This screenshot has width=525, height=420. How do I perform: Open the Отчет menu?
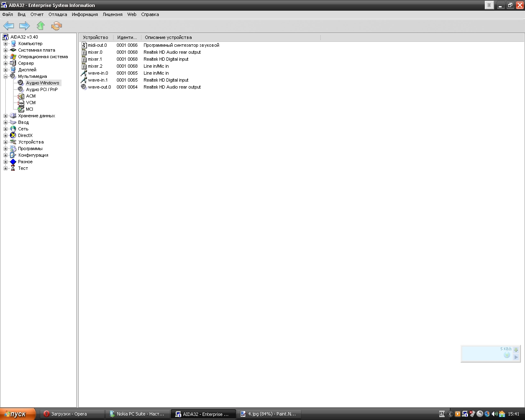pyautogui.click(x=37, y=14)
